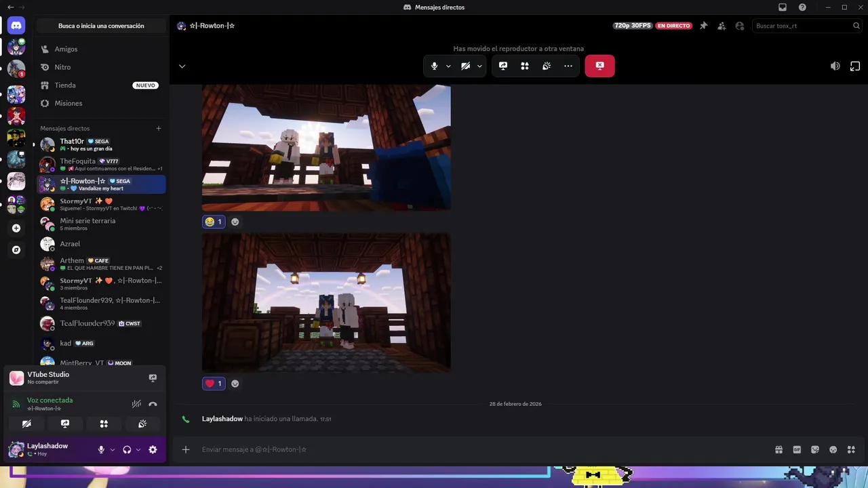Viewport: 868px width, 488px height.
Task: Pop the call out into a window
Action: tap(855, 66)
